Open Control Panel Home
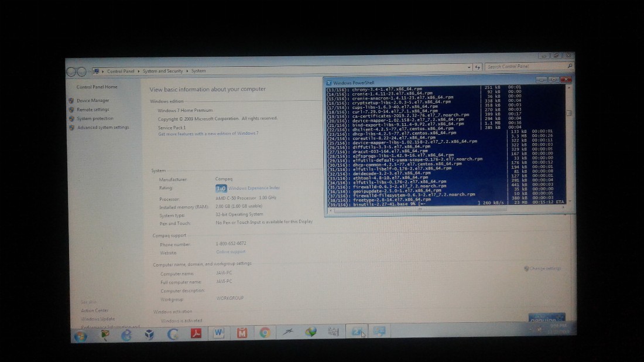The image size is (644, 362). pyautogui.click(x=97, y=87)
